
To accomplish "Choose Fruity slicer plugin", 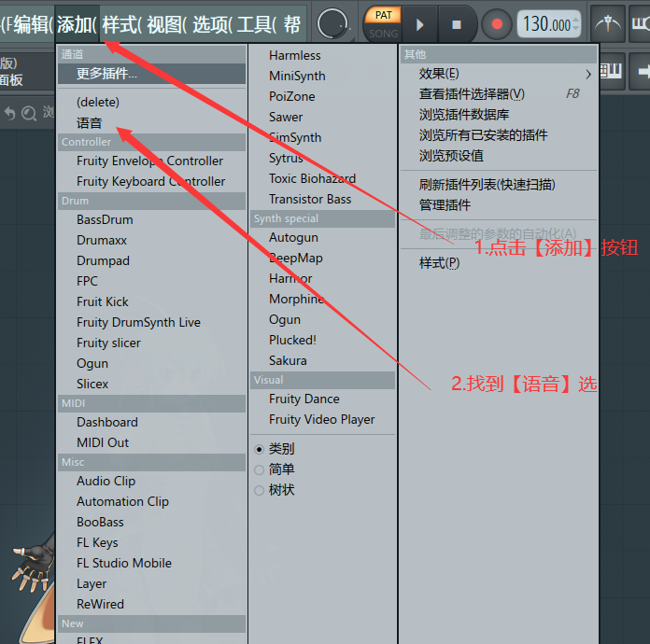I will pyautogui.click(x=151, y=343).
